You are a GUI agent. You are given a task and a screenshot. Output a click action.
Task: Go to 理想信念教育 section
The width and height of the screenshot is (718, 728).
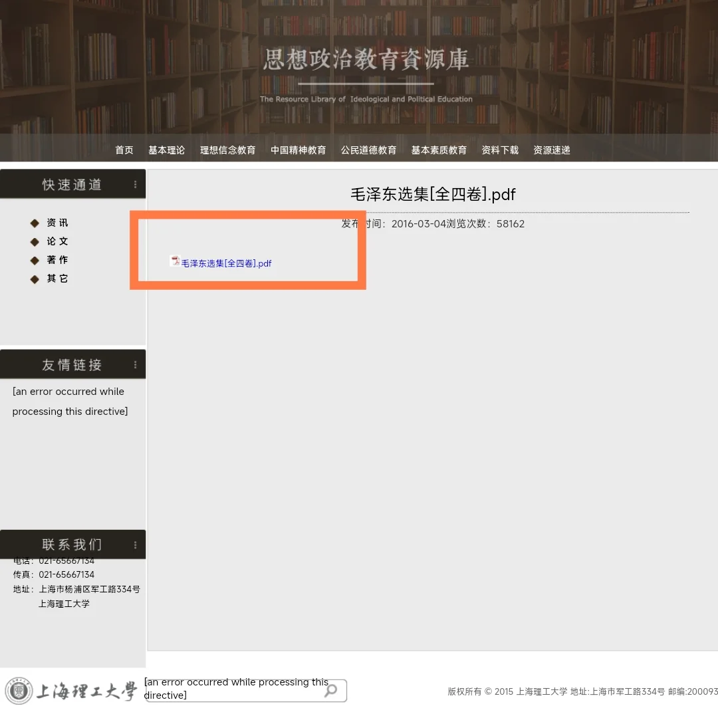point(228,150)
